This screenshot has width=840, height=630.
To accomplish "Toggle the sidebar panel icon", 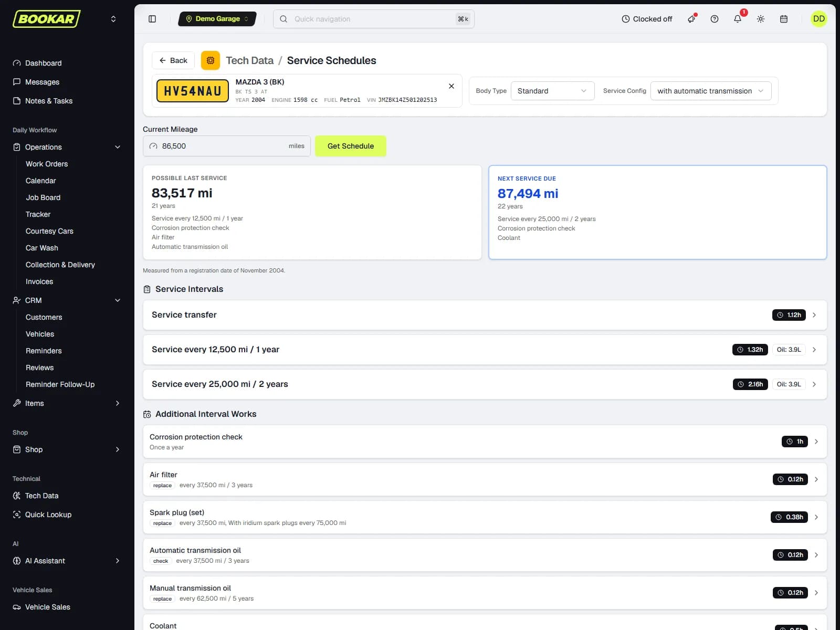I will (x=152, y=19).
